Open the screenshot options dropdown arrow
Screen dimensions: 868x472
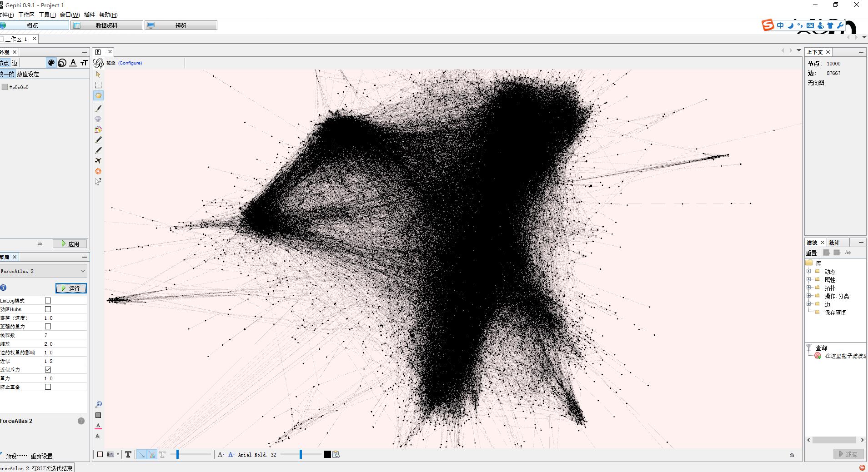pos(118,454)
